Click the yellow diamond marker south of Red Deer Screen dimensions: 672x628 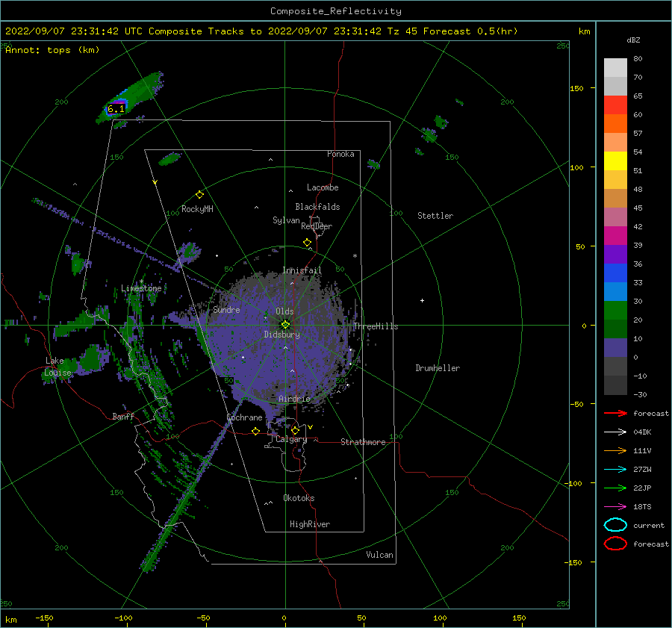(308, 243)
